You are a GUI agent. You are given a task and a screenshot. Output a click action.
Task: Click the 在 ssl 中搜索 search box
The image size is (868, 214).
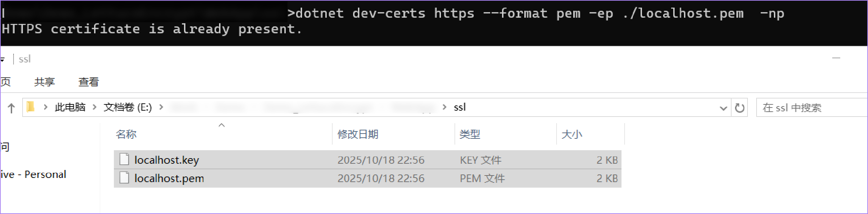pos(809,108)
